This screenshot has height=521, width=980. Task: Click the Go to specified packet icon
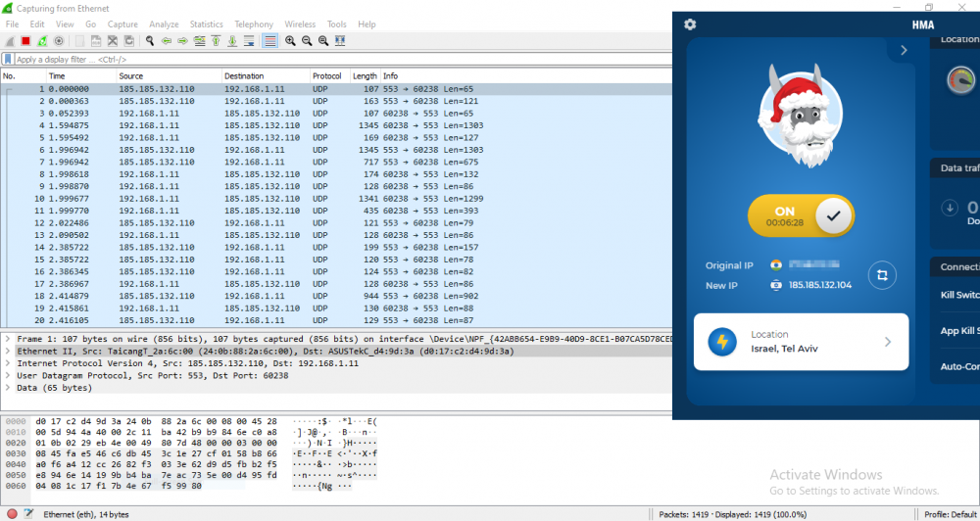tap(199, 41)
